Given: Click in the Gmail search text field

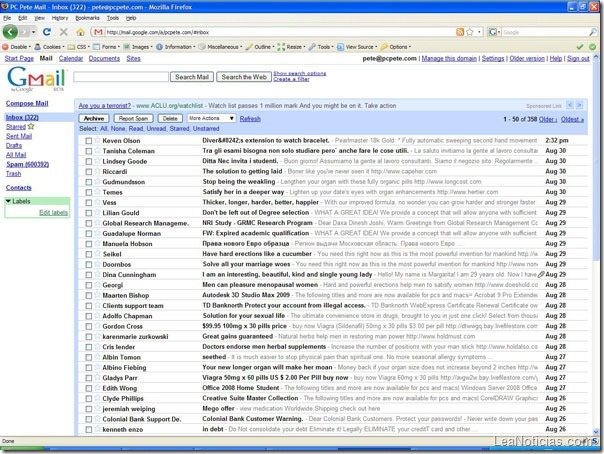Looking at the screenshot, I should tap(121, 77).
